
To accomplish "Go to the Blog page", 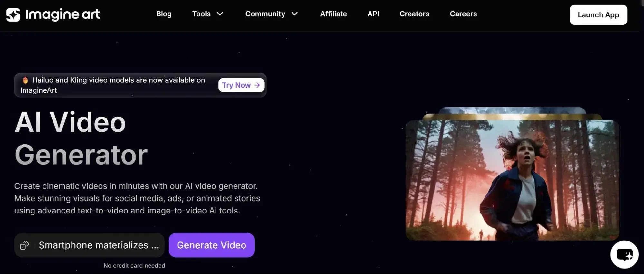I will (x=164, y=14).
